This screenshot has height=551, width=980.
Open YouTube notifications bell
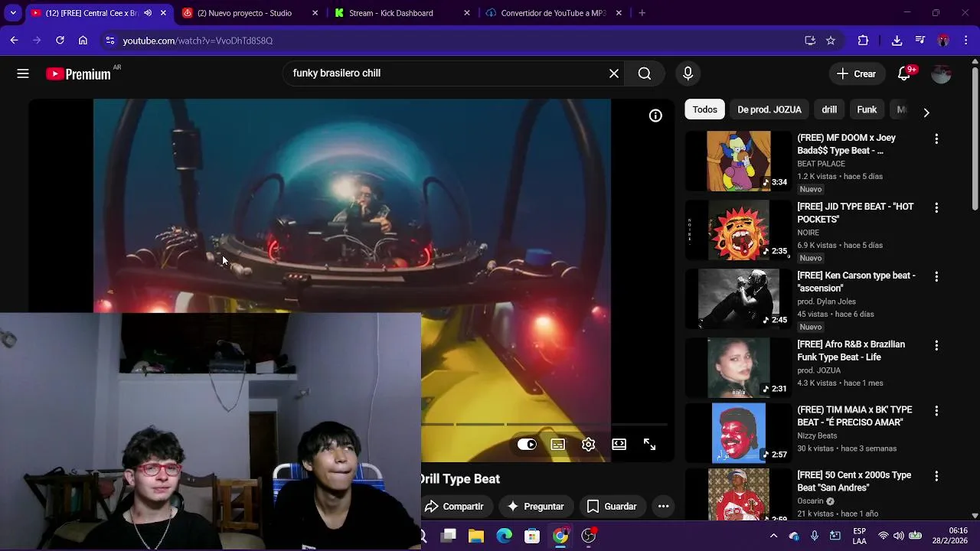904,73
